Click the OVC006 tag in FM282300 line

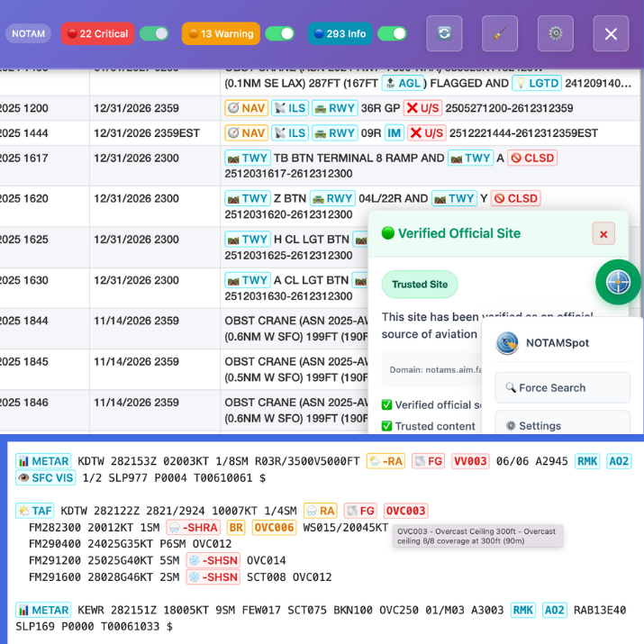274,527
